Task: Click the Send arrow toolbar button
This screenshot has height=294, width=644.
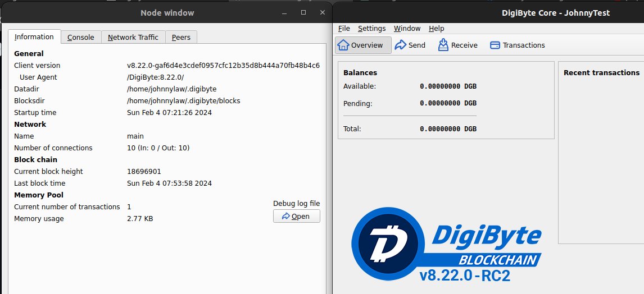Action: (410, 45)
